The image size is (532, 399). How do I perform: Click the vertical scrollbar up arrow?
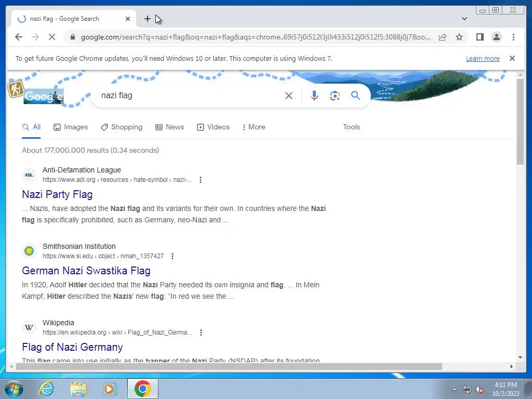[x=520, y=75]
